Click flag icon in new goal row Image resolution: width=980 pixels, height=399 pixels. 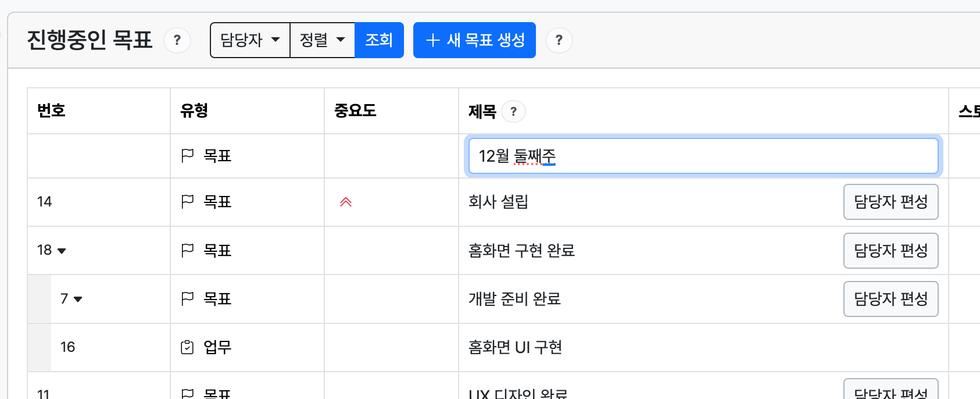187,156
